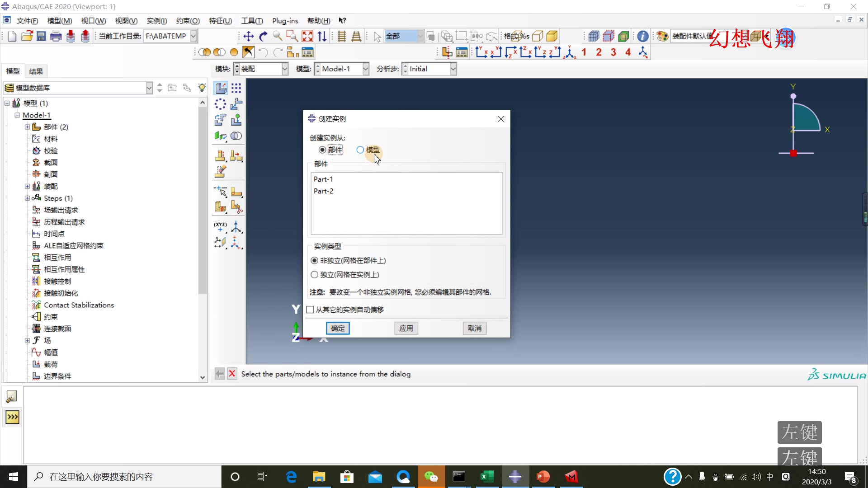Viewport: 868px width, 488px height.
Task: Click the 确定 button
Action: click(338, 328)
